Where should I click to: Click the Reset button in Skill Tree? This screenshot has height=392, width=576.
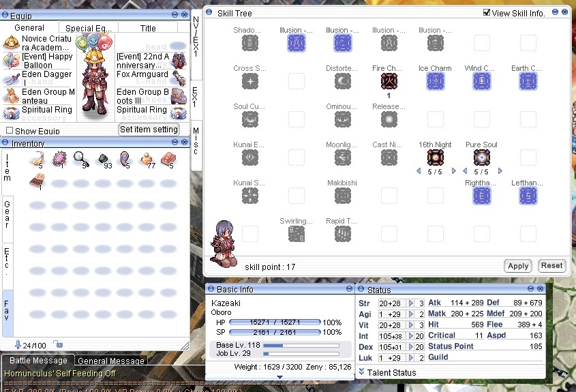(551, 266)
